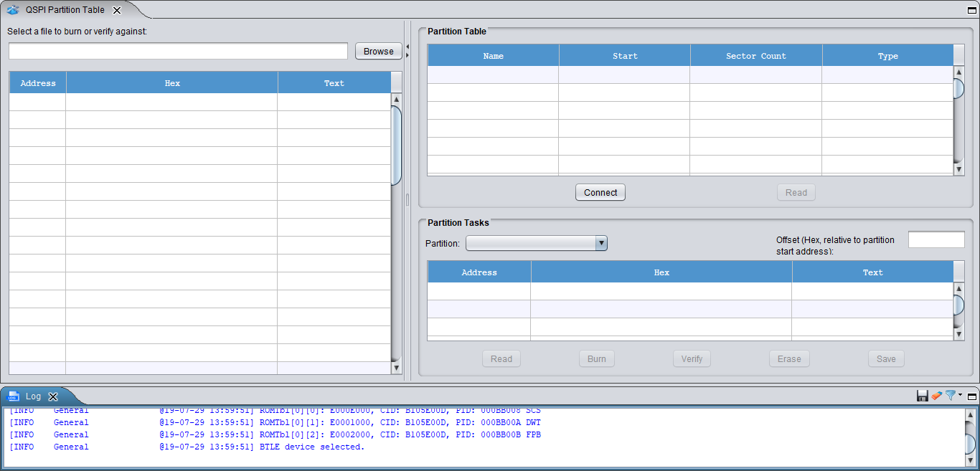Click Read button in Partition Tasks
980x471 pixels.
pos(501,358)
